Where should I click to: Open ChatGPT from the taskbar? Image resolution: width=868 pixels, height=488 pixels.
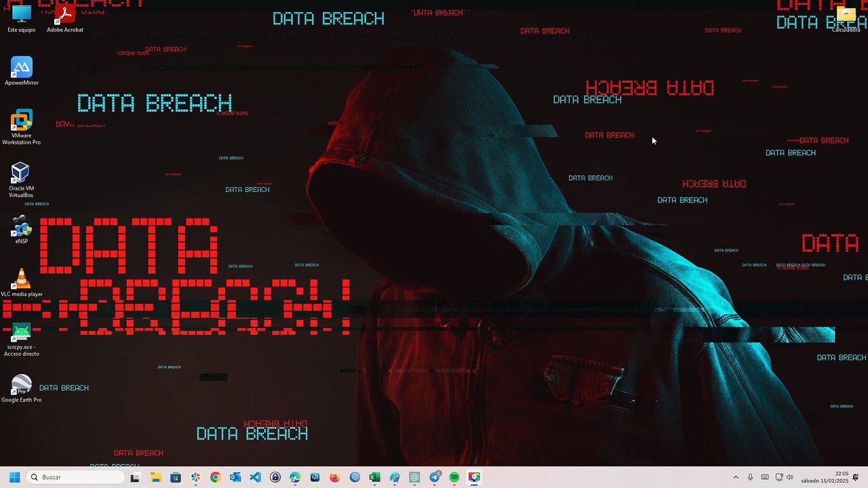click(414, 477)
